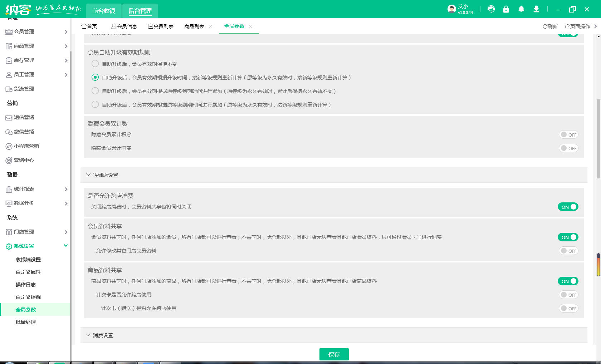Click the 保存 button

point(334,354)
